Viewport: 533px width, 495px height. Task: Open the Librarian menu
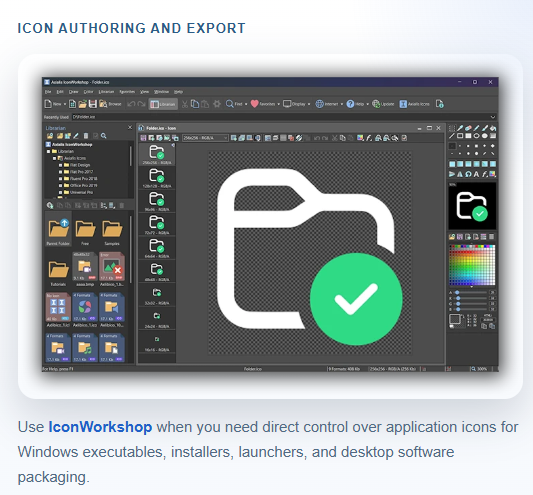coord(106,92)
